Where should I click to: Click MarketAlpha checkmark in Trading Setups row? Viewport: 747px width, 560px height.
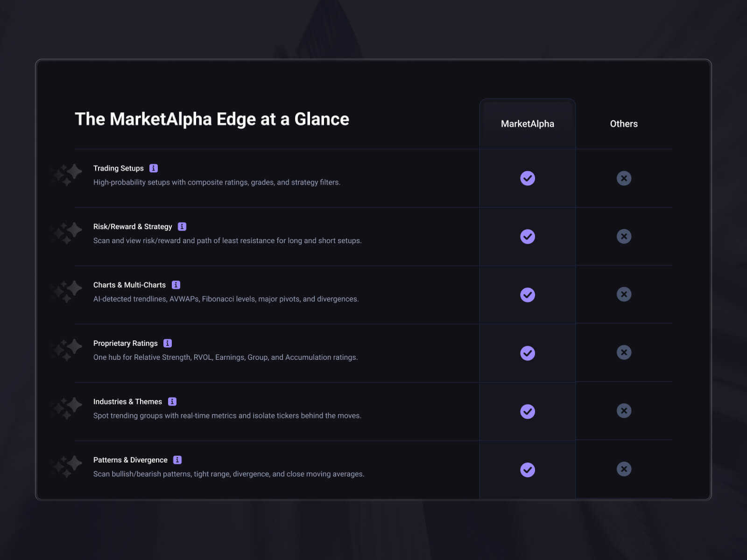coord(528,178)
